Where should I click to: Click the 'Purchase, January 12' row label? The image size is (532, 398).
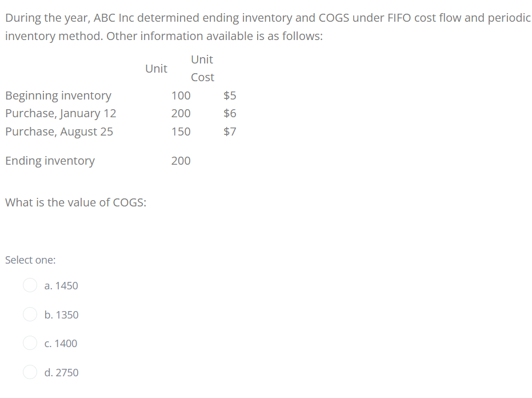pyautogui.click(x=60, y=113)
